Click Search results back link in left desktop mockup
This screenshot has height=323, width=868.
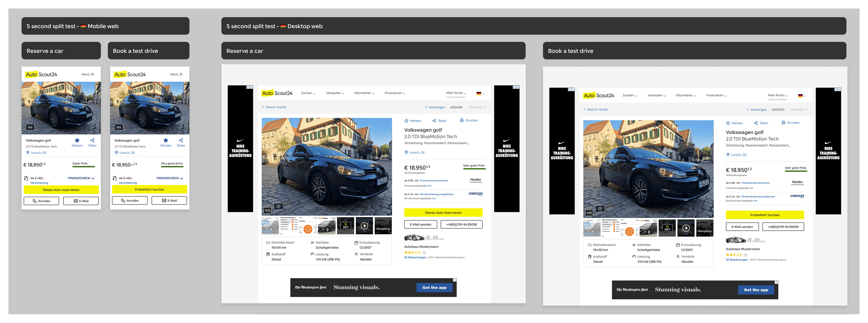coord(274,107)
